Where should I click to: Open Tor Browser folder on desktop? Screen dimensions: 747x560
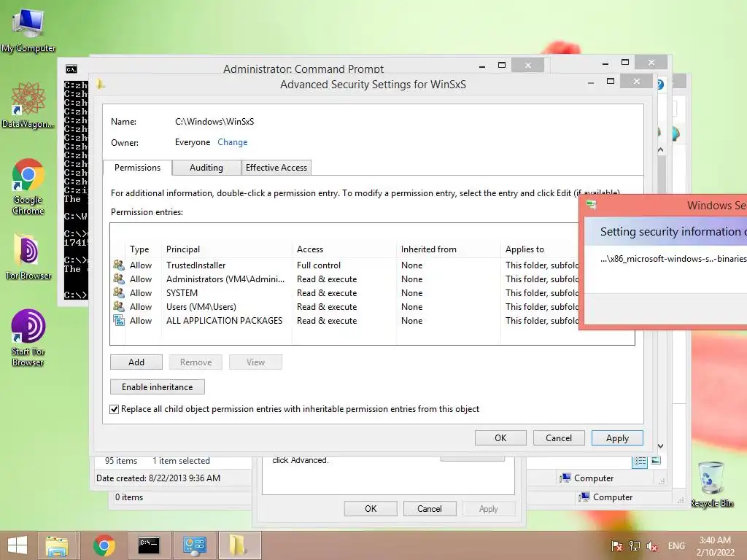[x=28, y=256]
